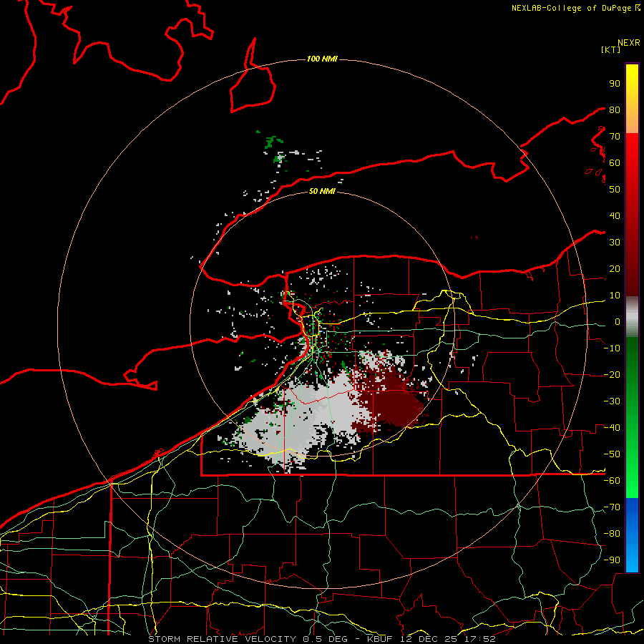Click the gray zero-velocity segment of the color bar
The width and height of the screenshot is (644, 644).
632,316
